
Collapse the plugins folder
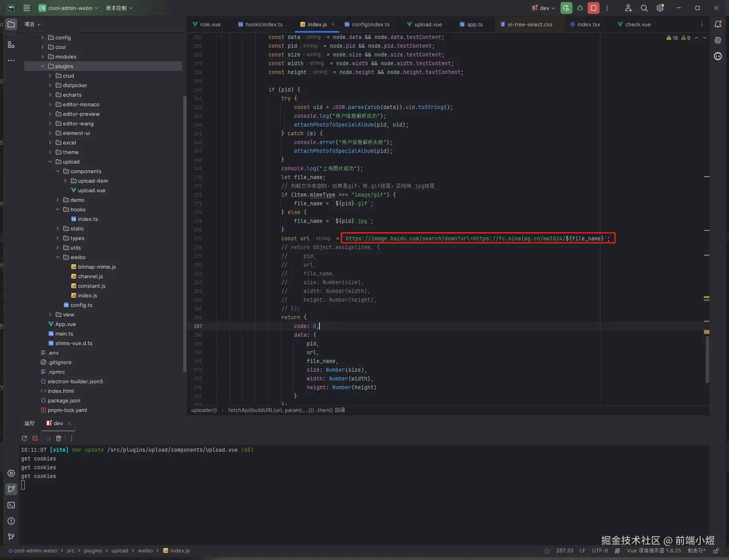coord(43,66)
